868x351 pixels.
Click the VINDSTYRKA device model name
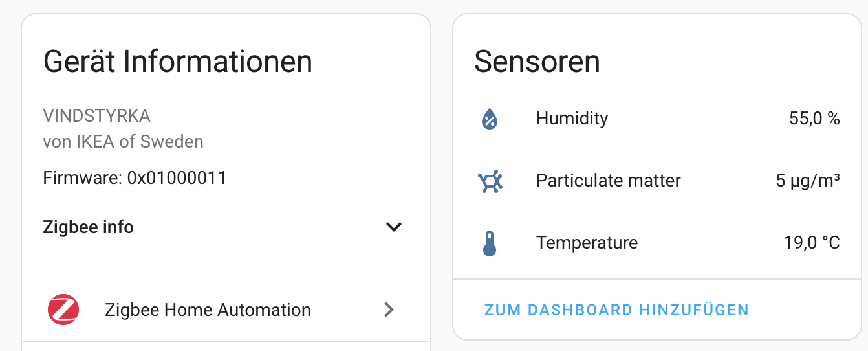click(96, 116)
